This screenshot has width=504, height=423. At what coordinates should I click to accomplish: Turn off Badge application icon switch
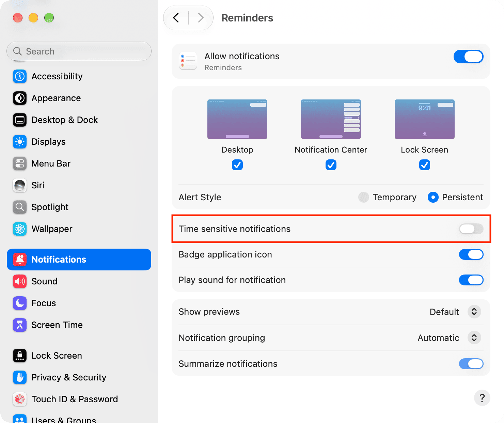point(471,254)
